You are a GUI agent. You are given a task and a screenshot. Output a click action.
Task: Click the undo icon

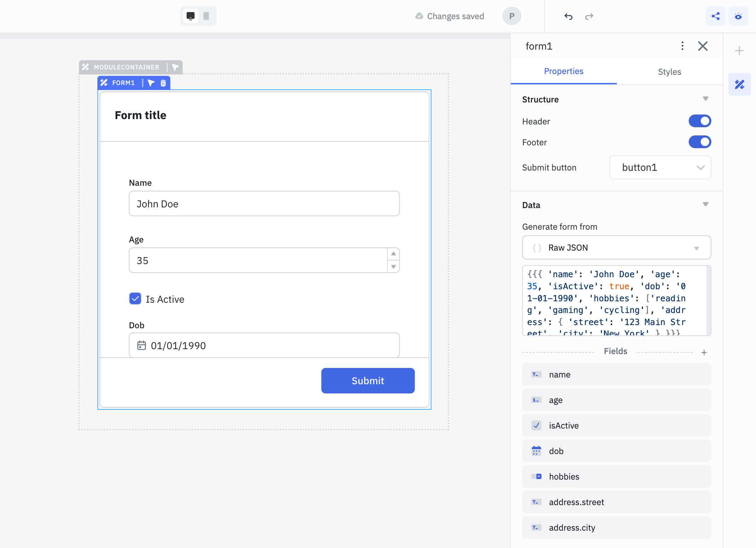click(x=569, y=16)
